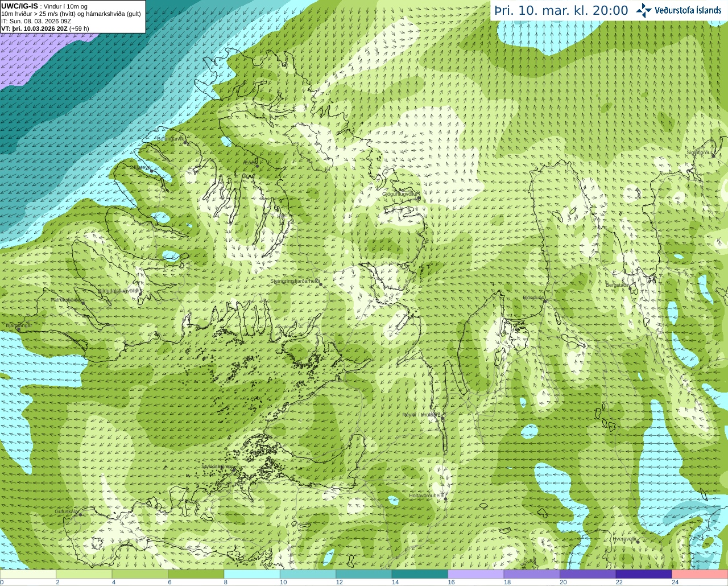Click the Bolungarvík station marker
This screenshot has height=586, width=728.
185,143
